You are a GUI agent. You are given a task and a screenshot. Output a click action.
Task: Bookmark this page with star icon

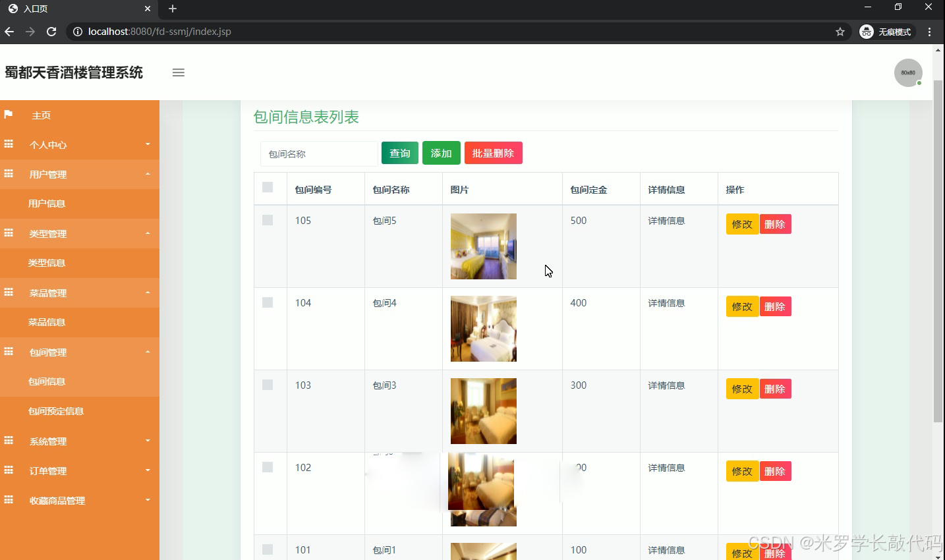[840, 32]
